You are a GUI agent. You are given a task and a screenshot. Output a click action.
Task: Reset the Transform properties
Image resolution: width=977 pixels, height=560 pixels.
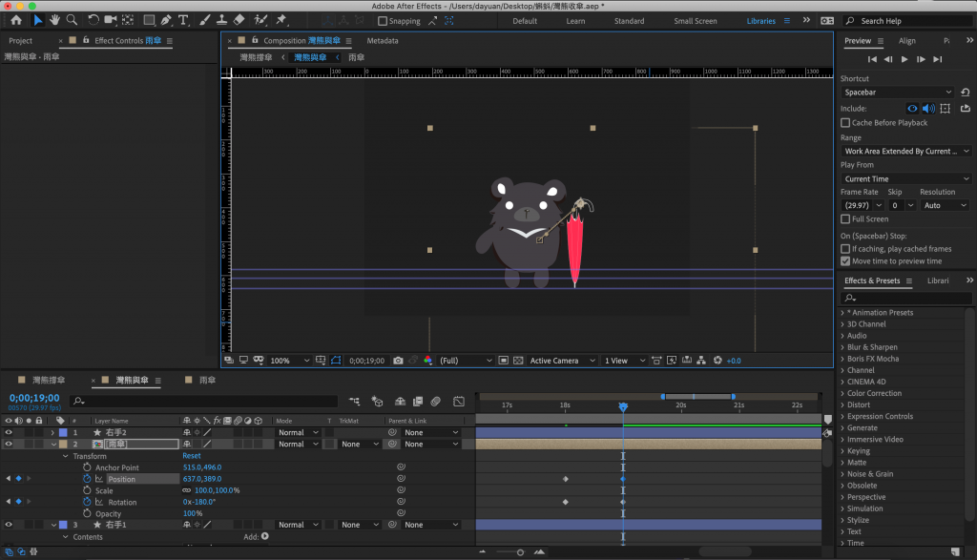[191, 456]
